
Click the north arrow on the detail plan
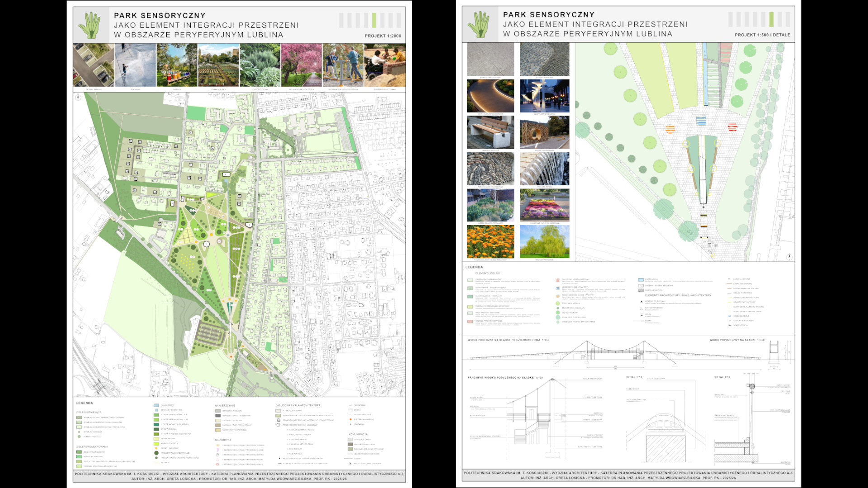coord(789,257)
